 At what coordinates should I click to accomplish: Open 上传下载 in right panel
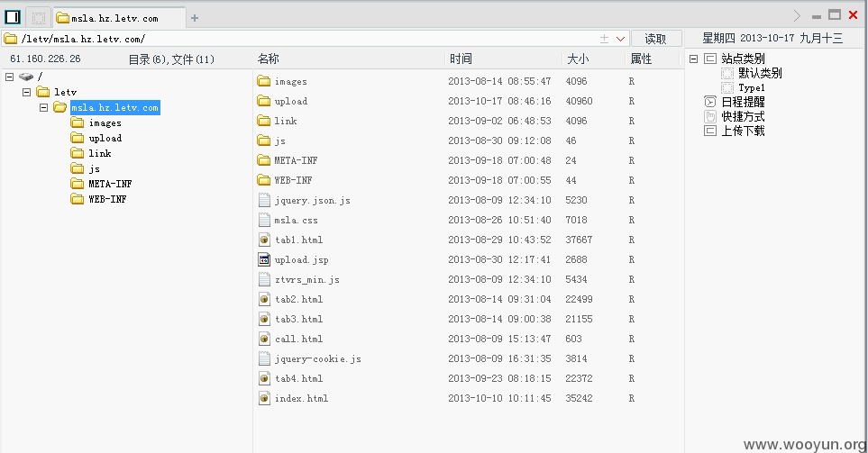tap(743, 131)
